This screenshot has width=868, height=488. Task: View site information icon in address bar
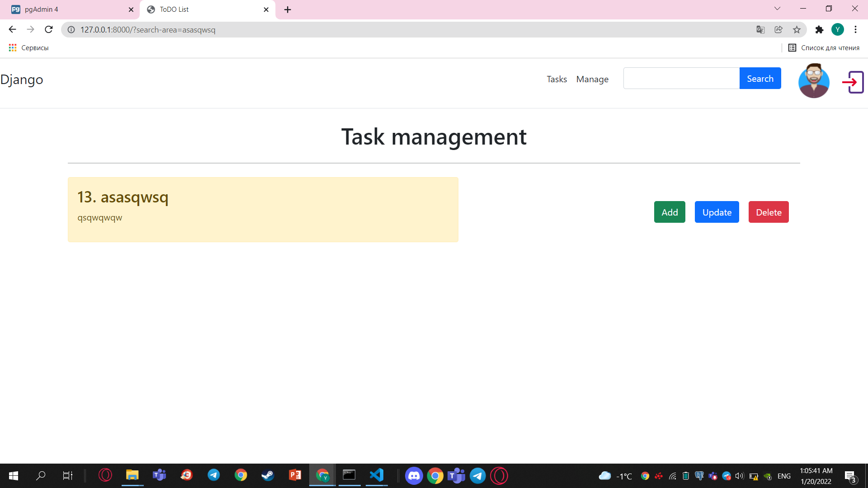[x=71, y=30]
